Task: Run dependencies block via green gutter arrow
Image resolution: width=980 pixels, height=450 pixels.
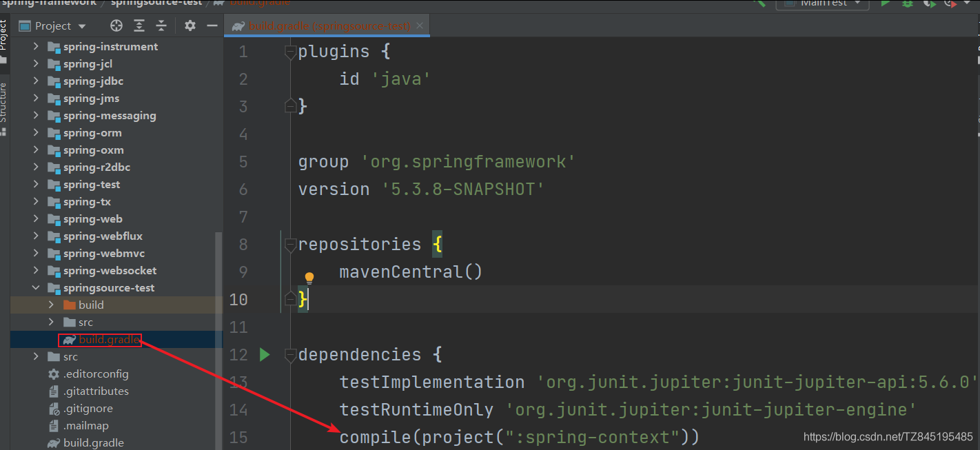Action: click(265, 354)
